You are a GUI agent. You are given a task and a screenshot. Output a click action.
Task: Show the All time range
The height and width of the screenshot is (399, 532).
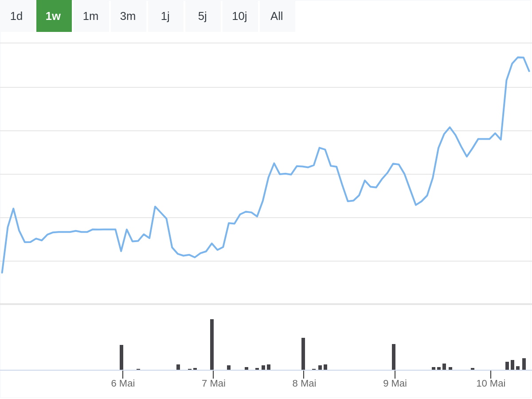point(277,16)
